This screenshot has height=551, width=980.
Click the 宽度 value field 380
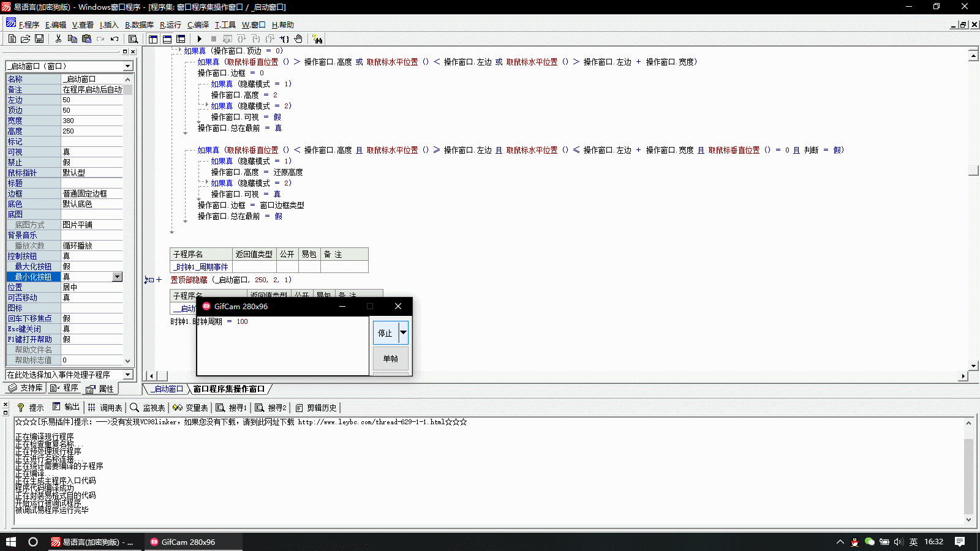[x=92, y=121]
